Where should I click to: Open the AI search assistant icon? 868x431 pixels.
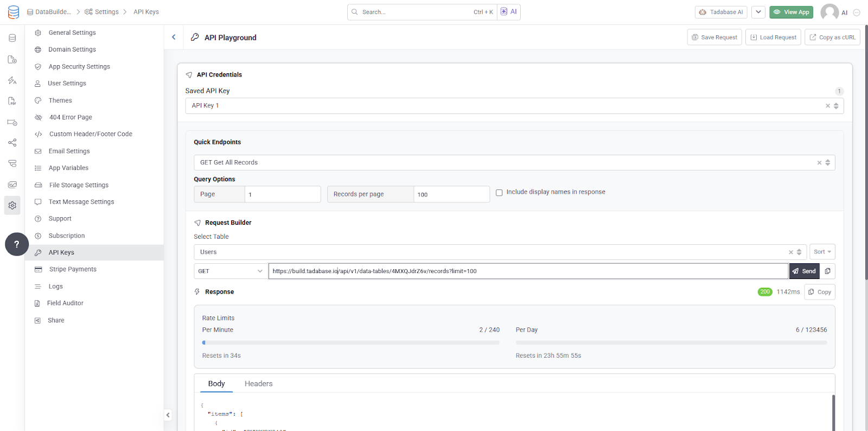click(x=508, y=12)
